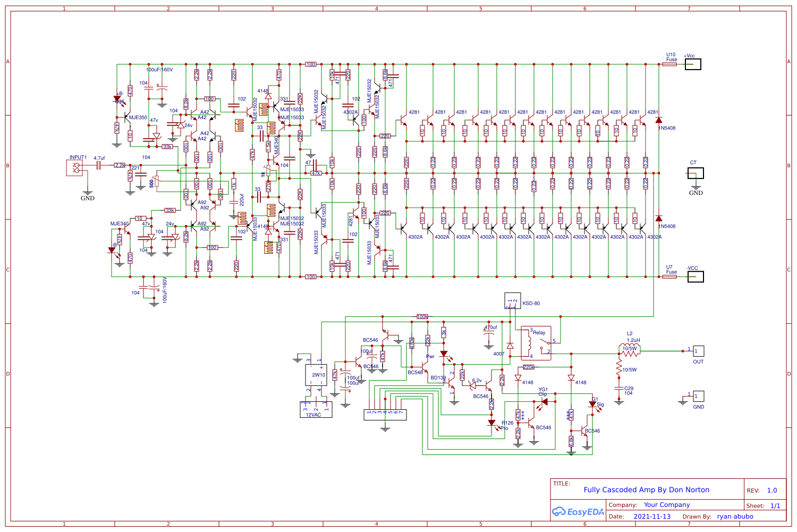
Task: Select the KSD-80 thermal switch component
Action: click(x=513, y=302)
